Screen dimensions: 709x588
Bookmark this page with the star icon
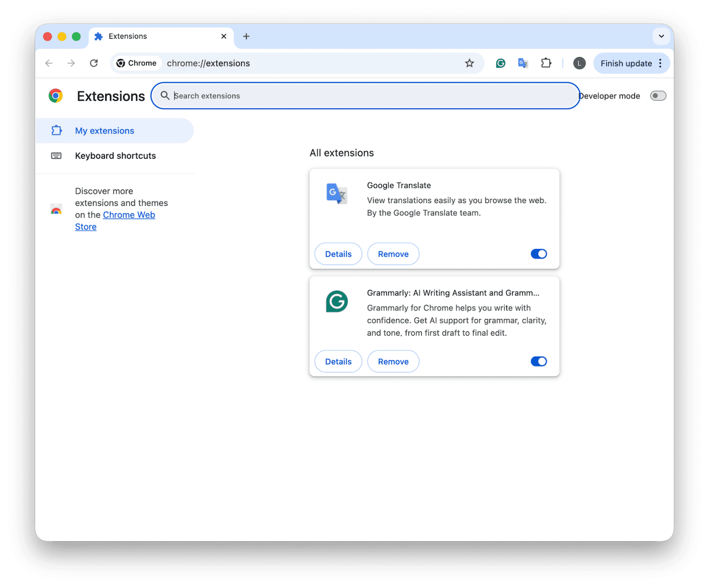pos(470,63)
